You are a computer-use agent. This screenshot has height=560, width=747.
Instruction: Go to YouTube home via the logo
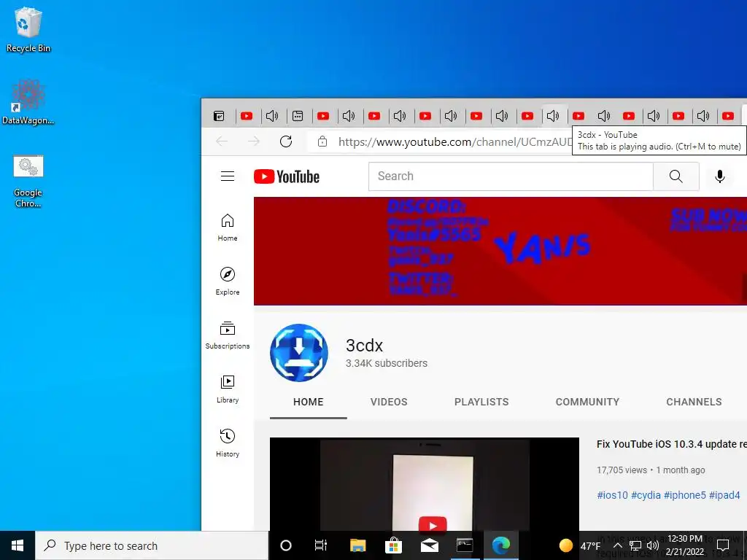click(x=287, y=176)
